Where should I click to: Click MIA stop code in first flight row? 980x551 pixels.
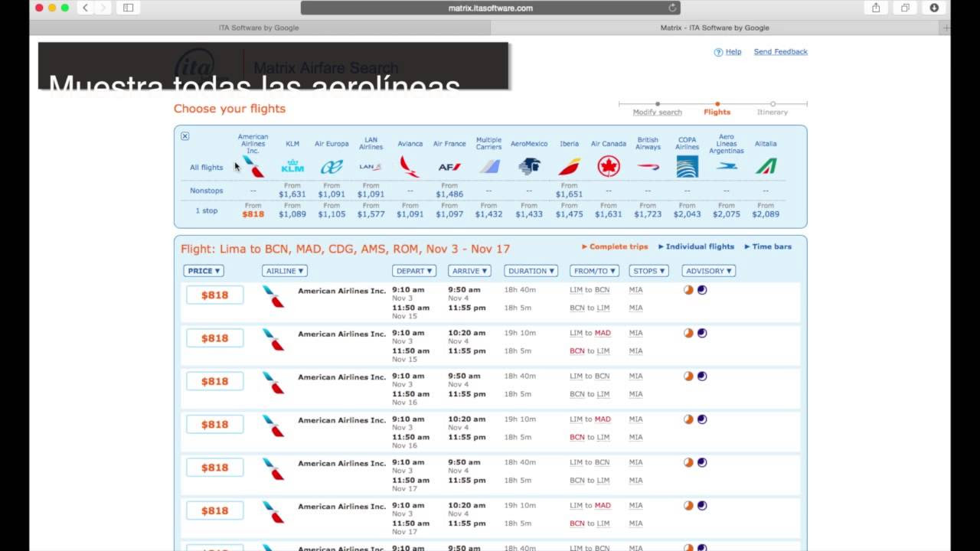pyautogui.click(x=635, y=290)
